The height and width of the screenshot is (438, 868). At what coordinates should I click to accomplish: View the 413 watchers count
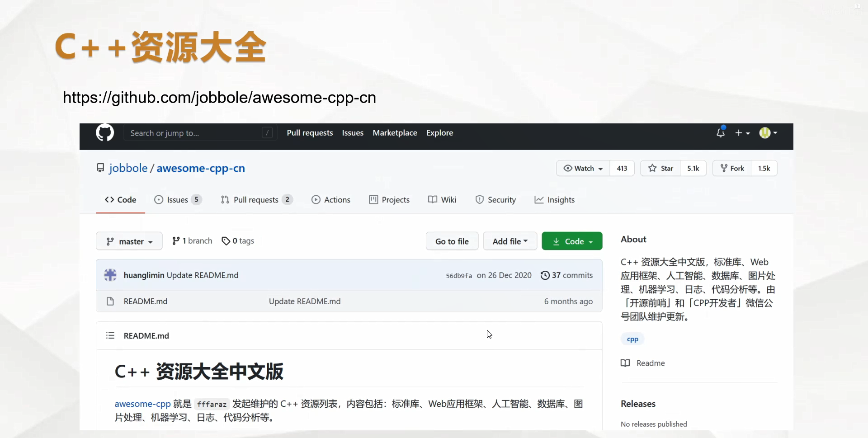[622, 168]
